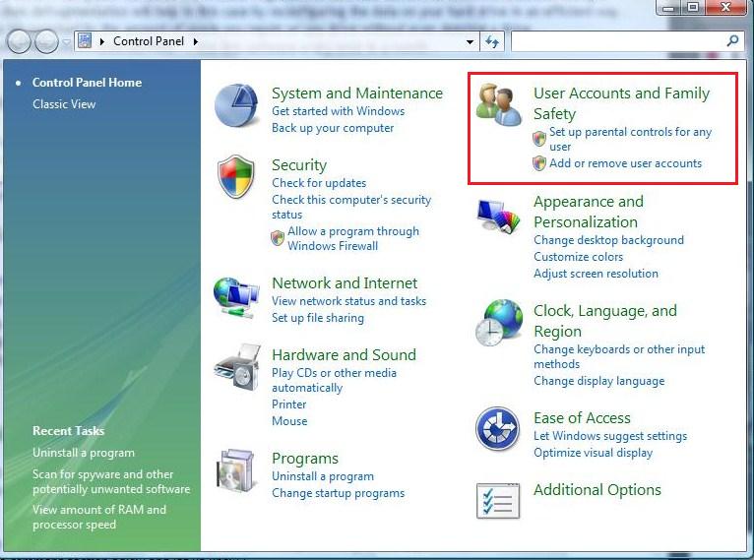This screenshot has width=754, height=560.
Task: Click the refresh button next to address bar
Action: pyautogui.click(x=492, y=41)
